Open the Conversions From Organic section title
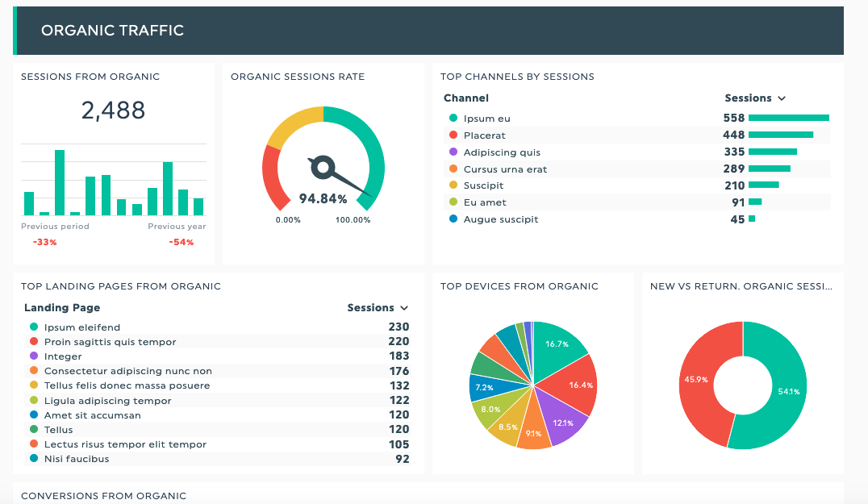868x504 pixels. 103,496
